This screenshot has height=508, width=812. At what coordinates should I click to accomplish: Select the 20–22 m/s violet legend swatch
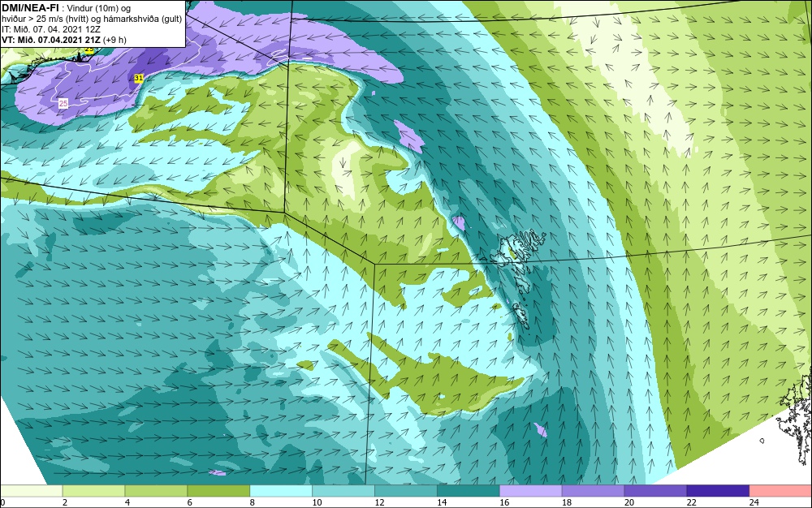(655, 491)
